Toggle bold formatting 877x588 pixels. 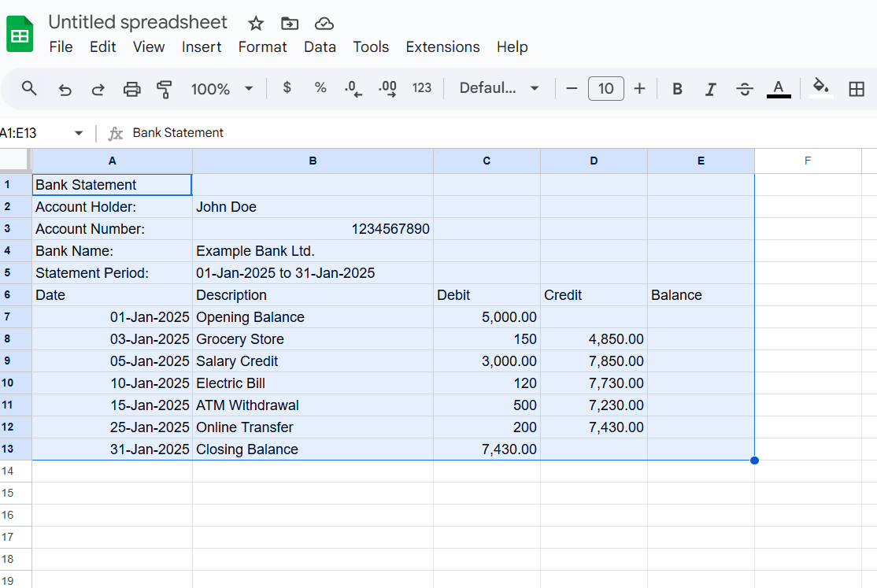point(677,88)
